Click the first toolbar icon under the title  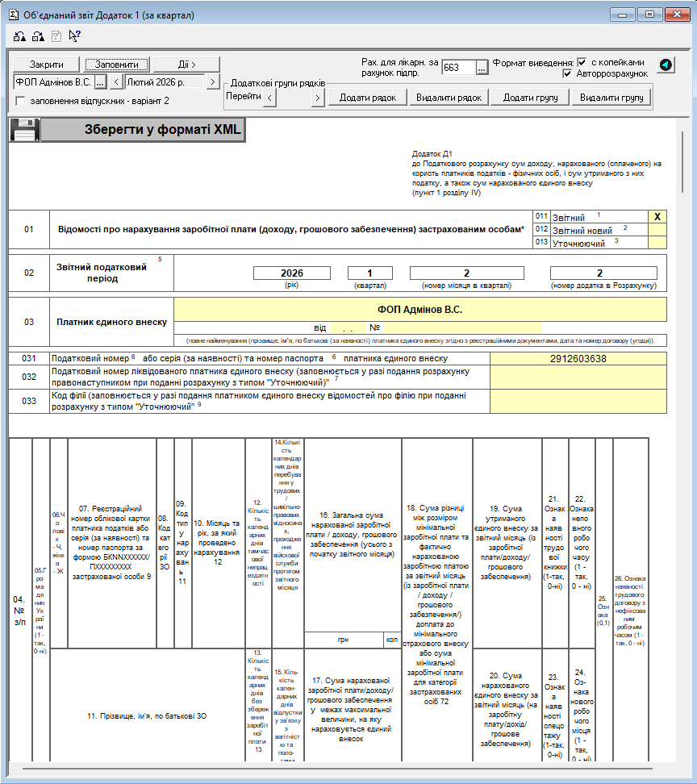tap(20, 35)
